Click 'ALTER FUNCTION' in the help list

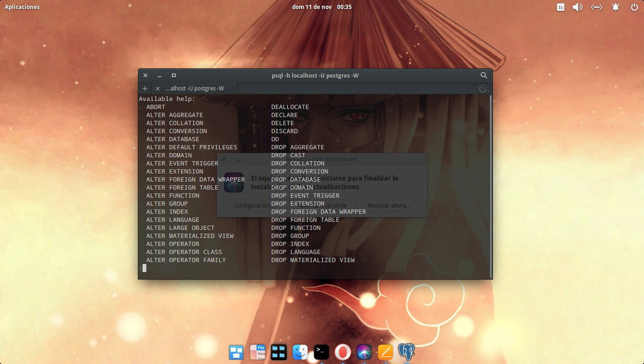pos(173,195)
